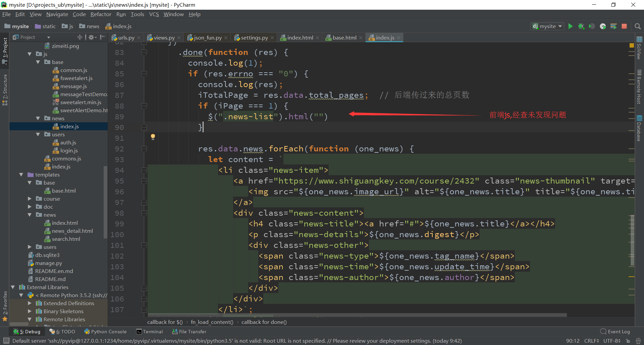Collapse all in Project panel

click(x=80, y=37)
